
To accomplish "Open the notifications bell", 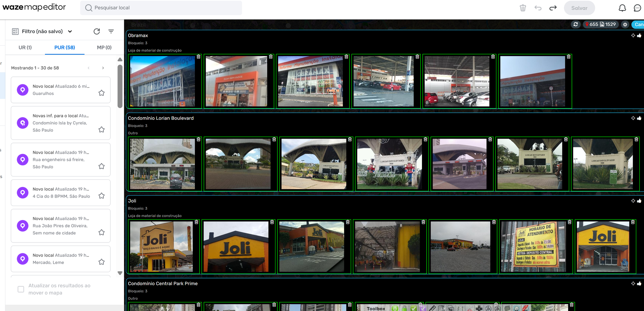I will pyautogui.click(x=622, y=8).
